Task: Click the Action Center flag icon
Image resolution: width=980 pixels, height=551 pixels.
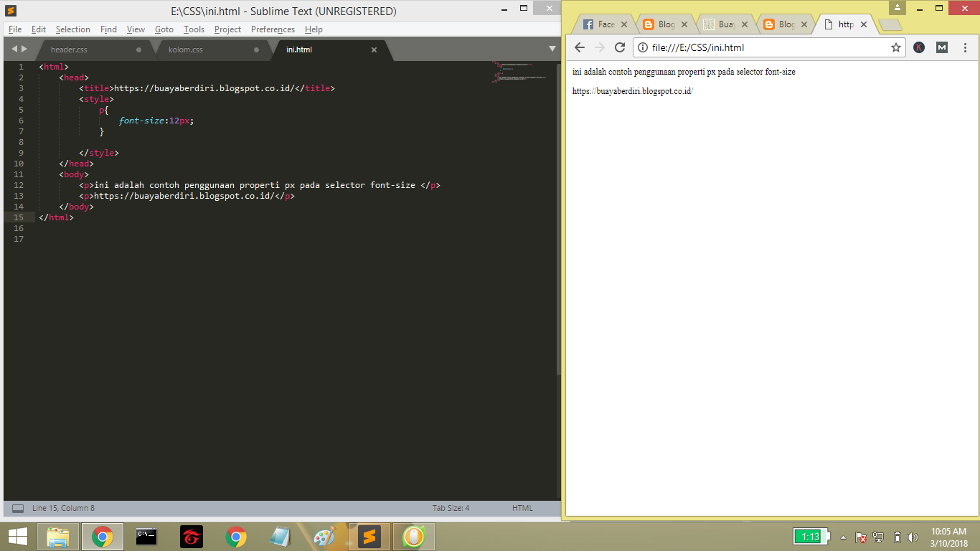Action: point(860,537)
